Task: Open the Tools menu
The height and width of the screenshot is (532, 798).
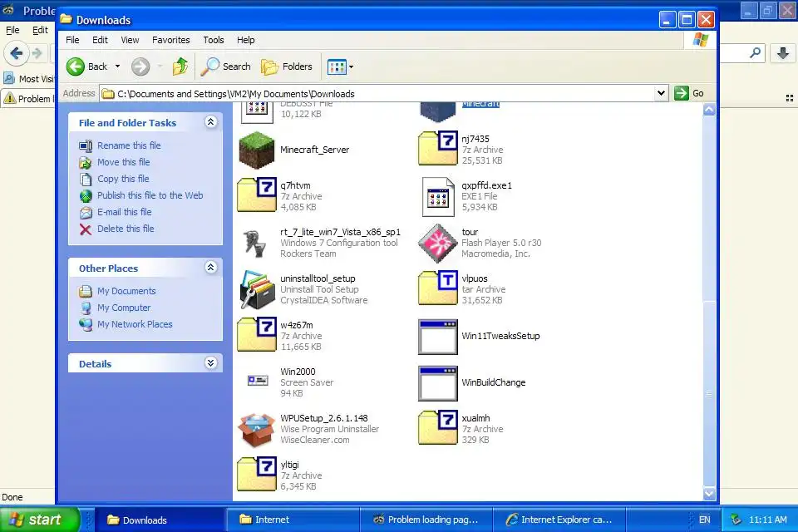Action: click(214, 40)
